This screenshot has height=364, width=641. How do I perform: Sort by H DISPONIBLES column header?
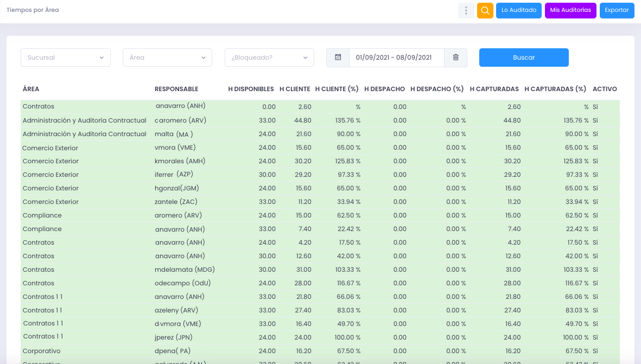point(251,89)
